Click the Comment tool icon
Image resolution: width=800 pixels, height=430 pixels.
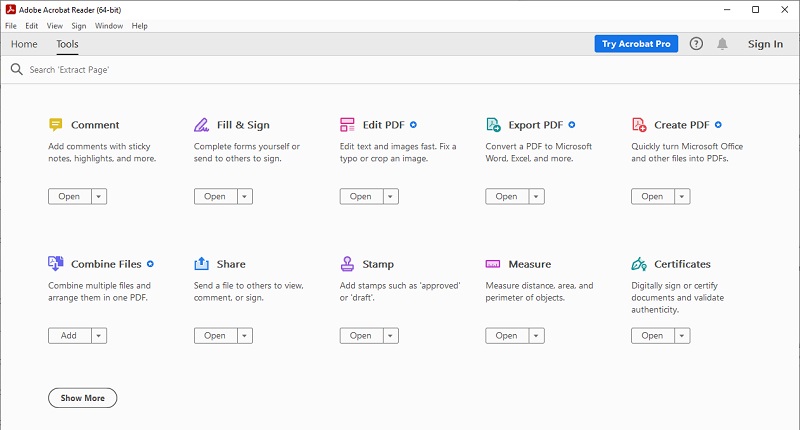tap(56, 124)
